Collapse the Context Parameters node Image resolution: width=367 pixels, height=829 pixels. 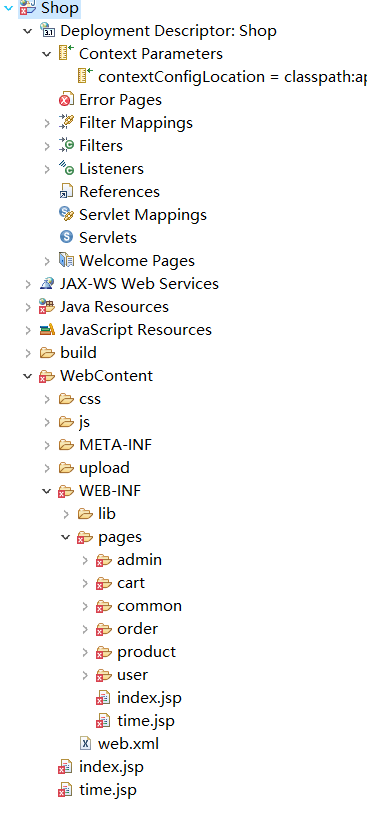point(48,53)
